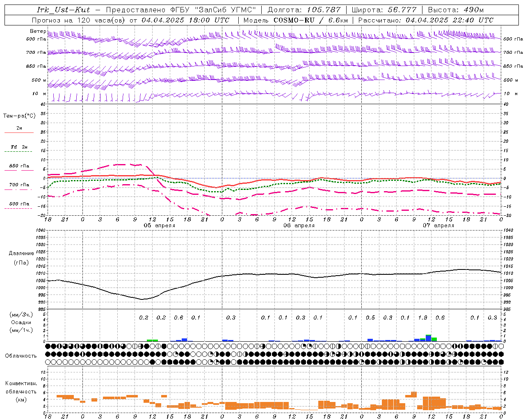Click the Ветер label at top left
This screenshot has height=420, width=525.
point(38,31)
